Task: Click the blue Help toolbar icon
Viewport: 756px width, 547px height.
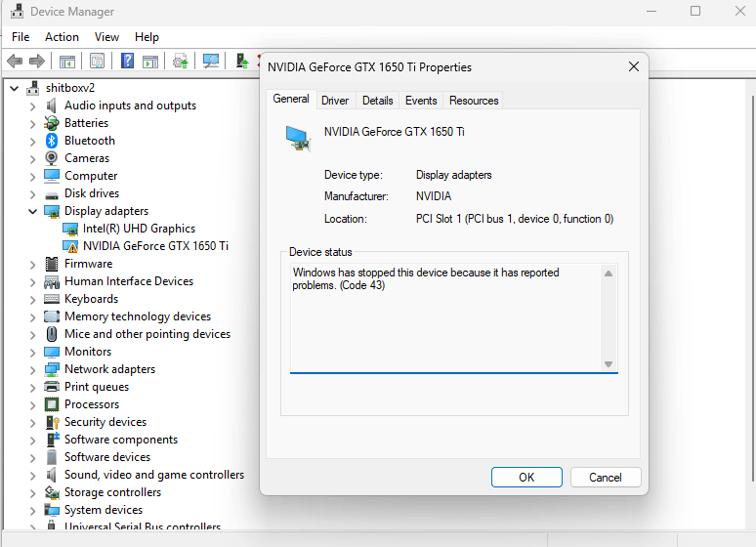Action: (x=127, y=61)
